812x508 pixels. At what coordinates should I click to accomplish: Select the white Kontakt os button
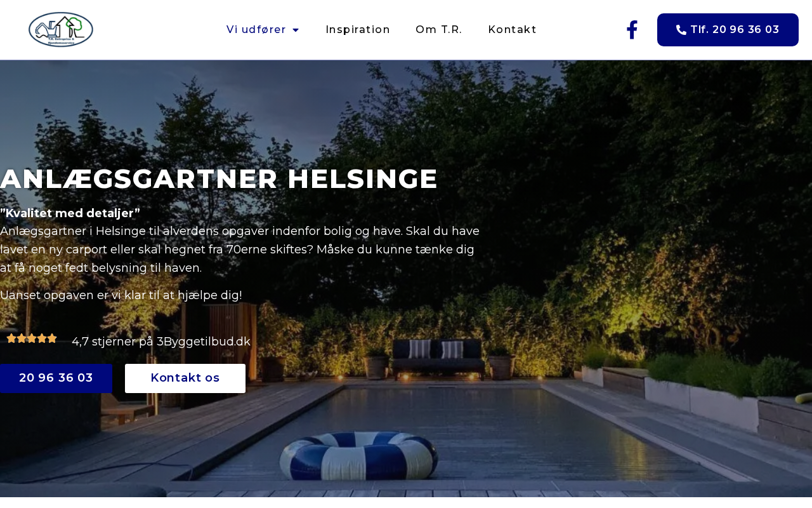click(x=185, y=378)
